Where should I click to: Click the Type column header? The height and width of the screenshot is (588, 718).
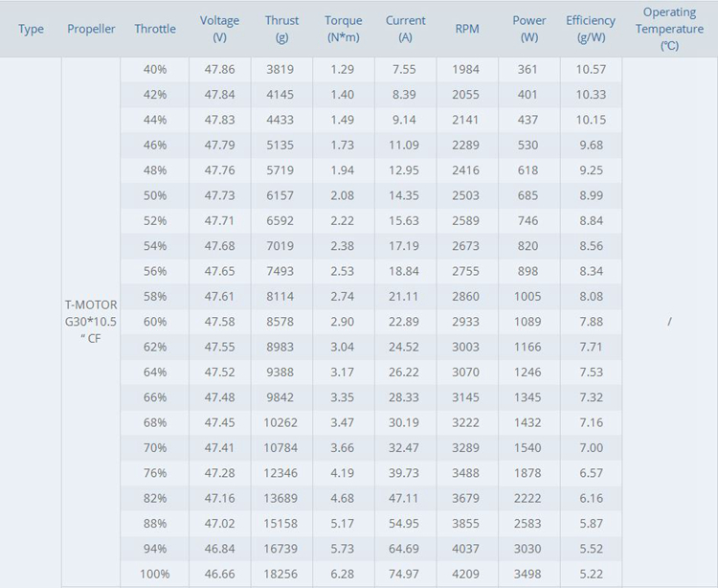(31, 29)
